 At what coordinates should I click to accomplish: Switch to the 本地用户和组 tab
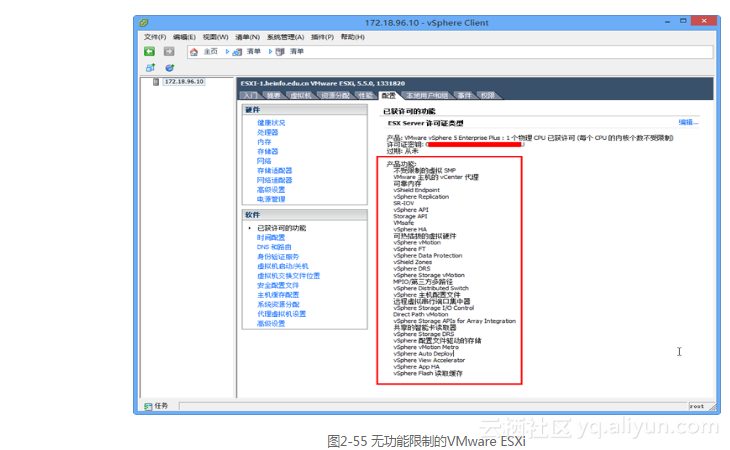click(427, 95)
